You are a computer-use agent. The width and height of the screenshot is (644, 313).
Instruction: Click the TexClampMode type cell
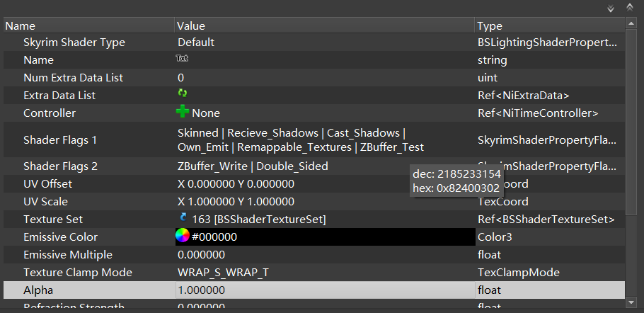coord(518,273)
